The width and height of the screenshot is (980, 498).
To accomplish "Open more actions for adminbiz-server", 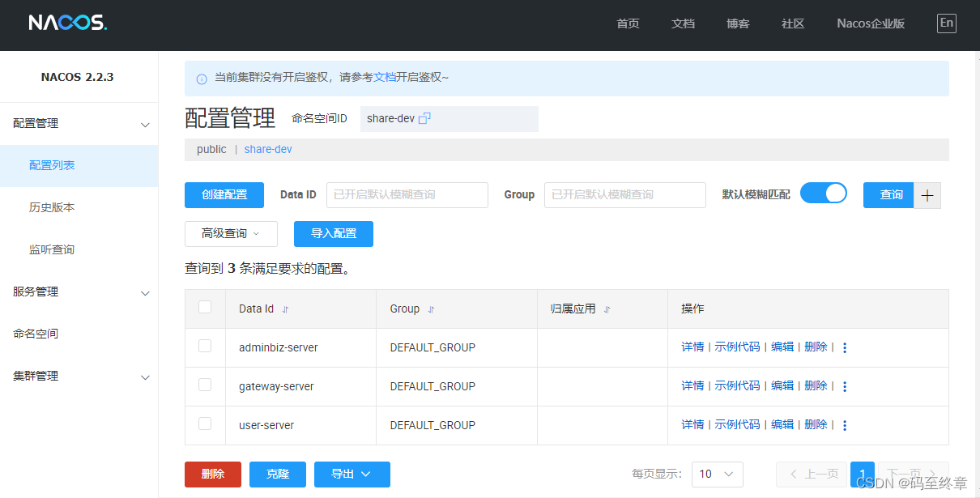I will coord(845,348).
